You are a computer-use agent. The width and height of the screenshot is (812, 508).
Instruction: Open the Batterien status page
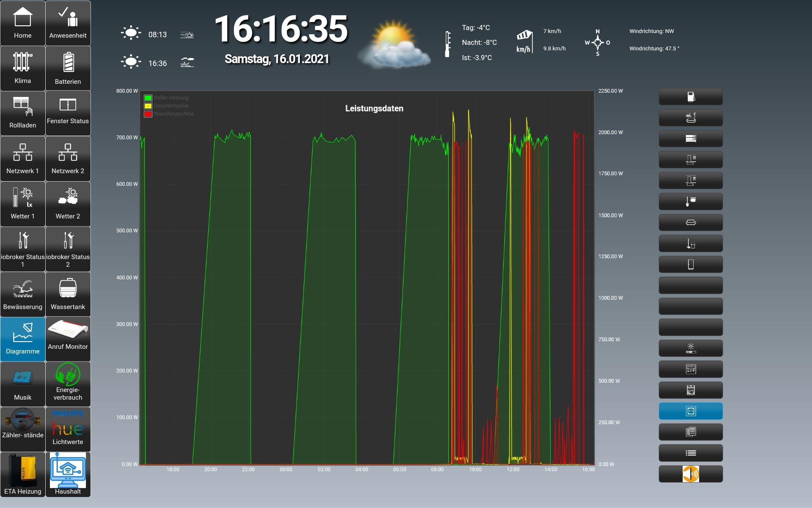[x=68, y=68]
